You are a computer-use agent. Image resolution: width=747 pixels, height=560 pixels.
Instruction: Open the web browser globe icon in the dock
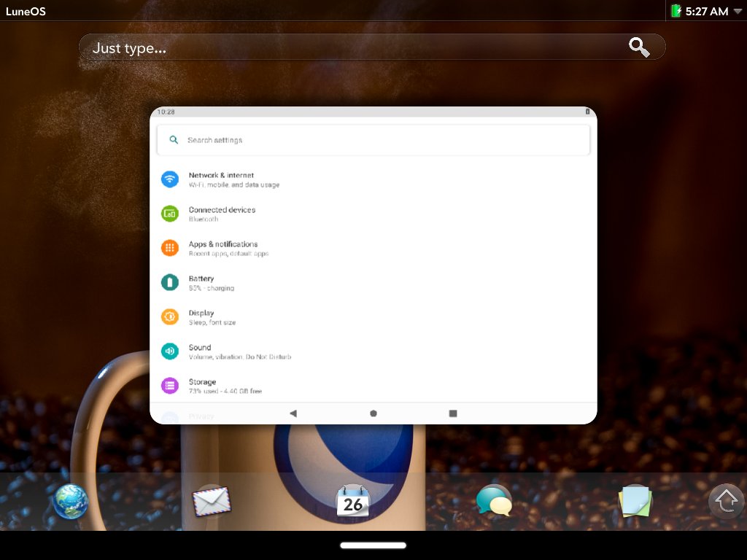[71, 502]
